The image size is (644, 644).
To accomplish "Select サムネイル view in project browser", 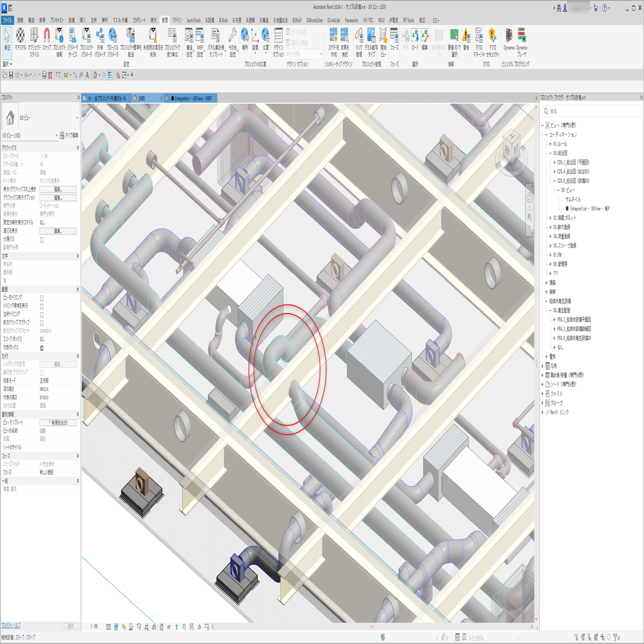I will coord(573,199).
